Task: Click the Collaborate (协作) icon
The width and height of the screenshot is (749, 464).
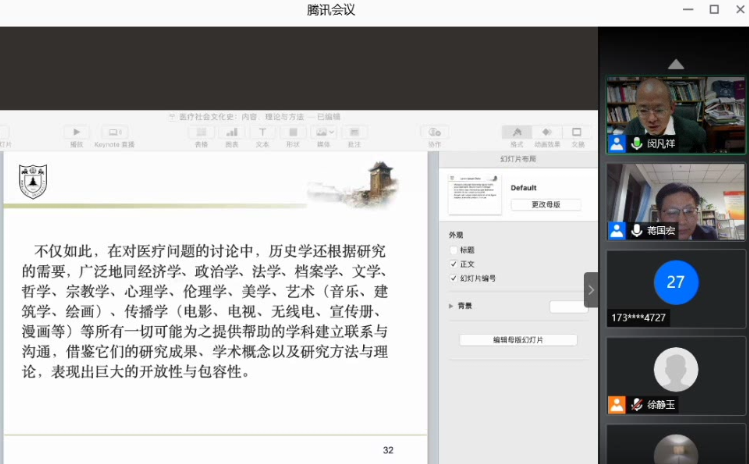Action: pyautogui.click(x=434, y=132)
